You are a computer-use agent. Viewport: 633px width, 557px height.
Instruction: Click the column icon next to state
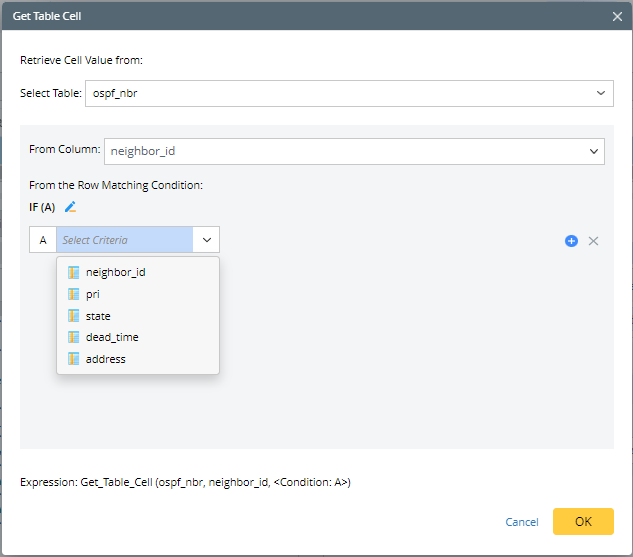pyautogui.click(x=73, y=316)
